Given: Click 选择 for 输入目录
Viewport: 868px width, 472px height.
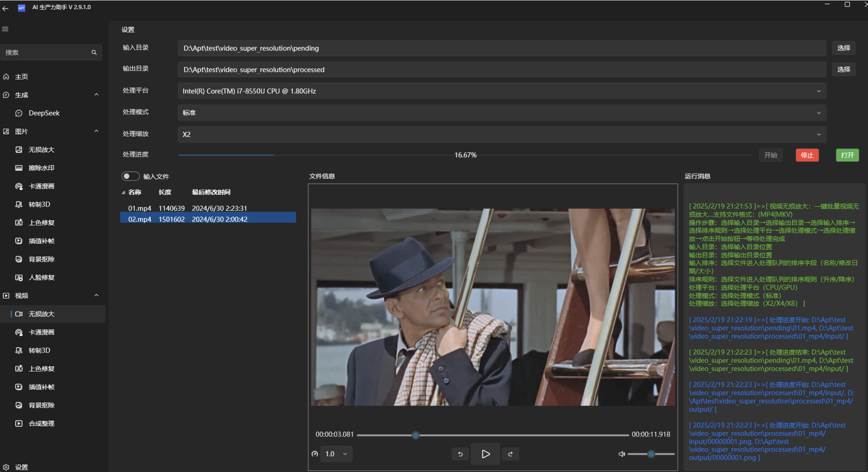Looking at the screenshot, I should [843, 48].
